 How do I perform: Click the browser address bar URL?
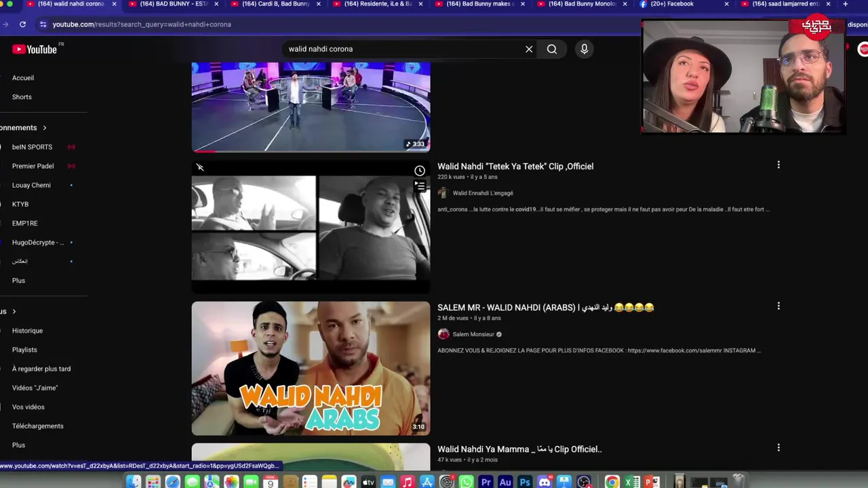click(142, 24)
